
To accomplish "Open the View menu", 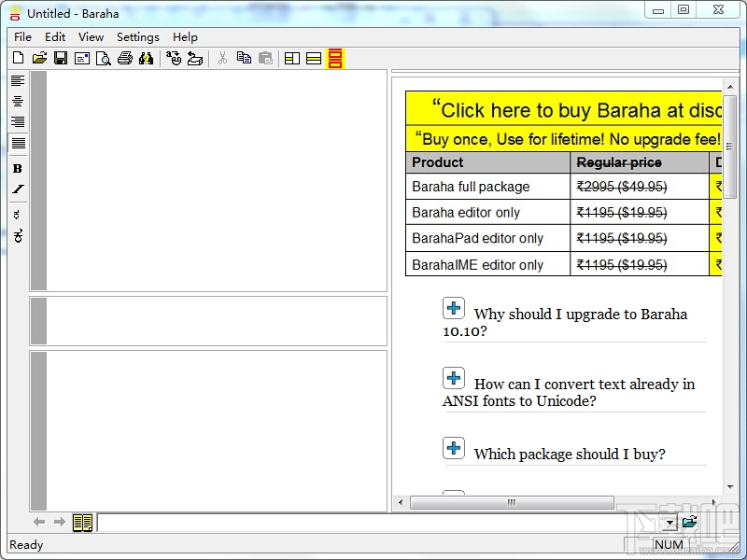I will [91, 37].
